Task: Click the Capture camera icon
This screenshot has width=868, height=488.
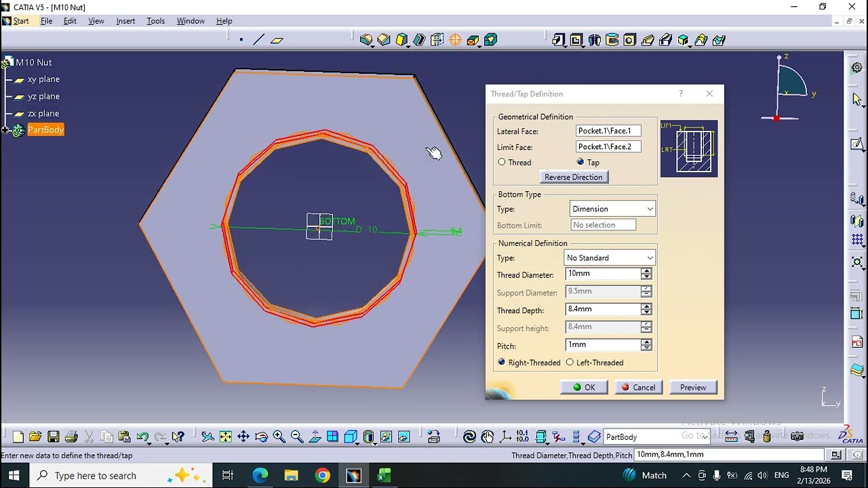Action: coord(797,437)
